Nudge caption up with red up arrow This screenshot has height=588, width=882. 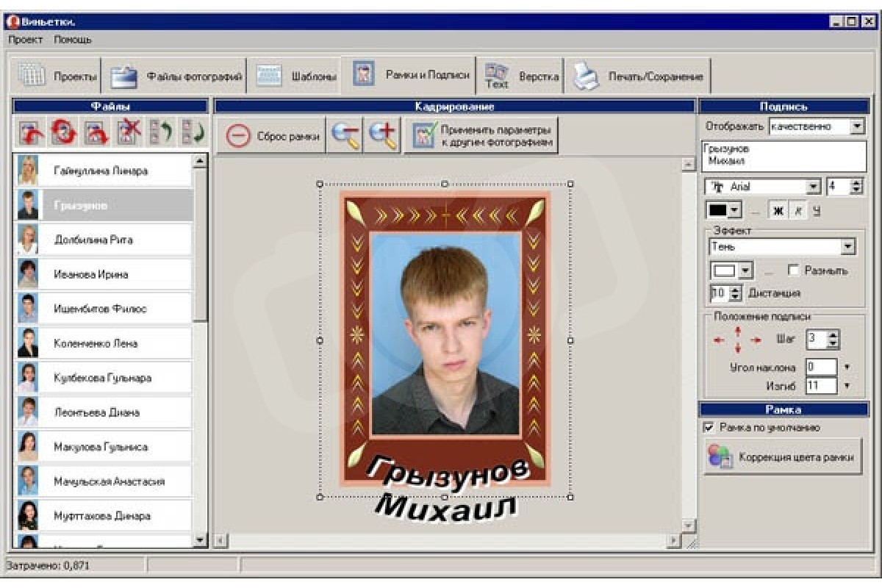738,331
